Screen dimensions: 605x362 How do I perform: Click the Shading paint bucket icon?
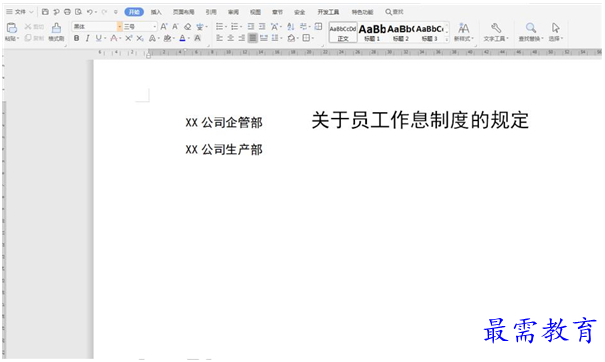coord(291,38)
